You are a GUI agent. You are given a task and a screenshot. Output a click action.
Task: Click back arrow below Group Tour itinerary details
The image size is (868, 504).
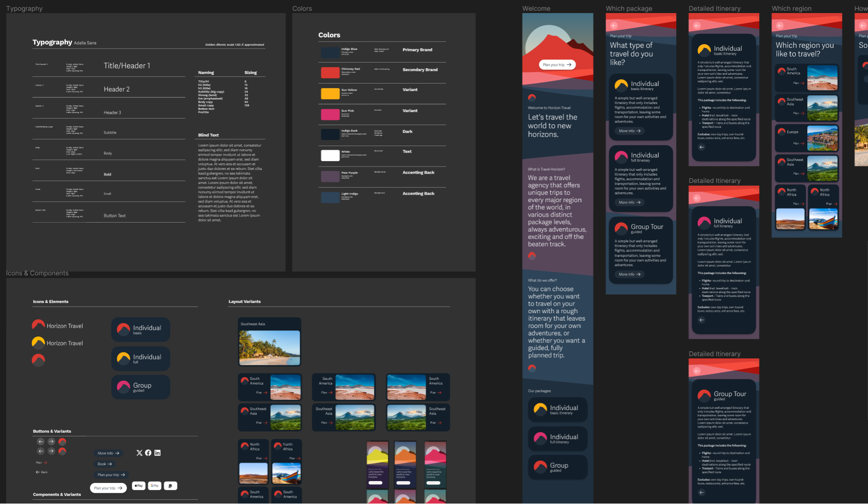pos(701,492)
